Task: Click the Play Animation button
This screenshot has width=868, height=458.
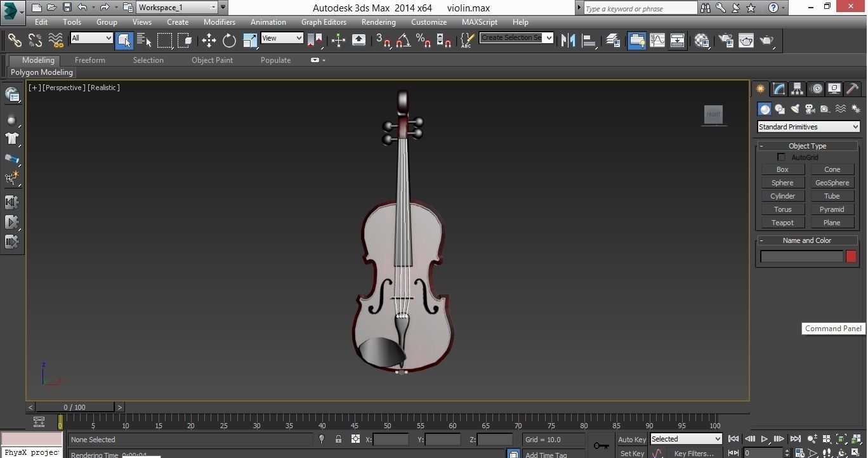Action: 765,439
